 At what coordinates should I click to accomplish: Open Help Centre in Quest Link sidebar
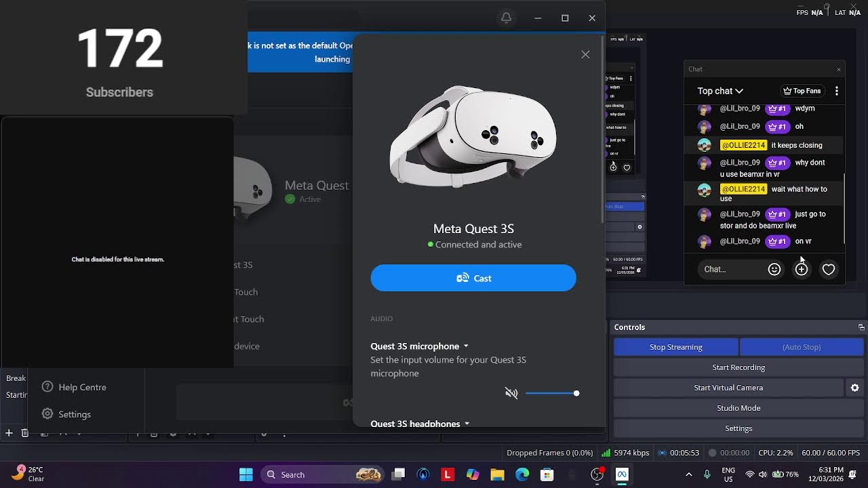point(74,387)
